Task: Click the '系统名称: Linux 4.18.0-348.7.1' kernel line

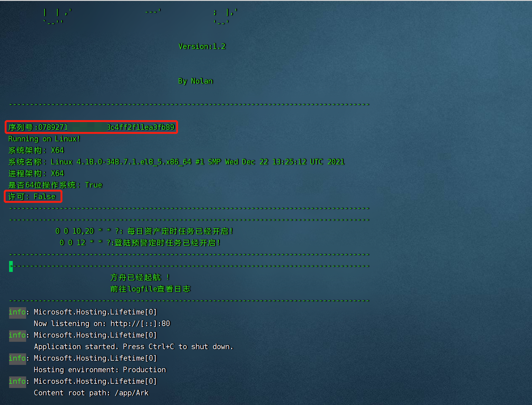Action: pos(176,162)
